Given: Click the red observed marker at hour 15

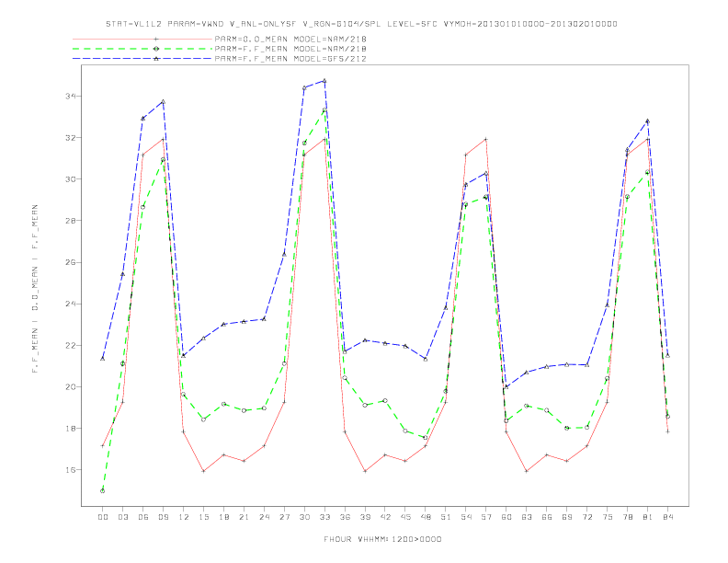Looking at the screenshot, I should (203, 471).
